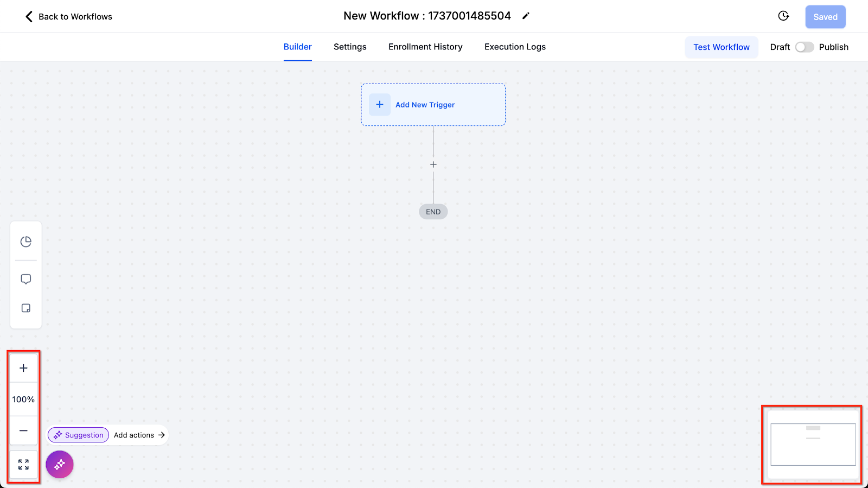The image size is (868, 488).
Task: Open version history clock icon
Action: (783, 16)
